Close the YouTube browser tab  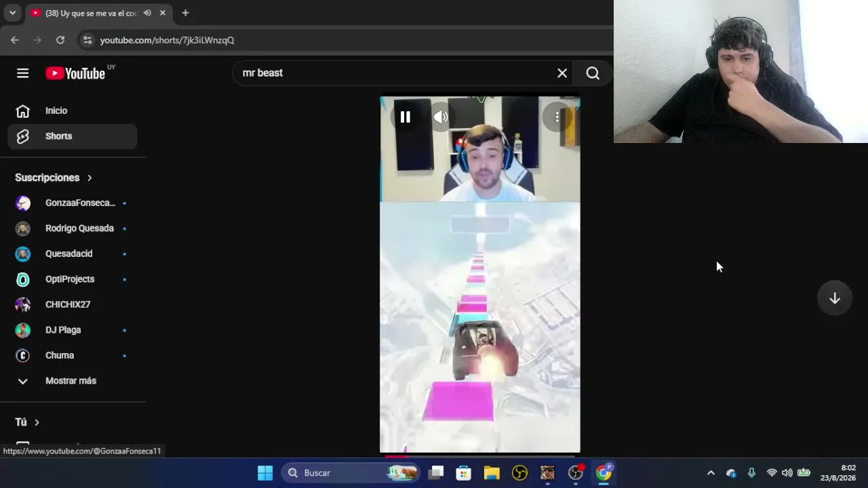pyautogui.click(x=163, y=13)
